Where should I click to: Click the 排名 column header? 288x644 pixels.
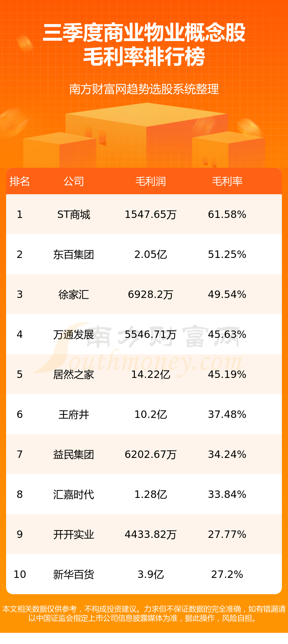20,181
